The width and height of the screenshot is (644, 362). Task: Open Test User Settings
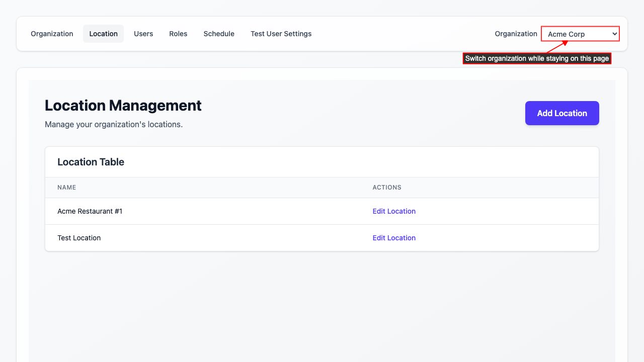281,34
